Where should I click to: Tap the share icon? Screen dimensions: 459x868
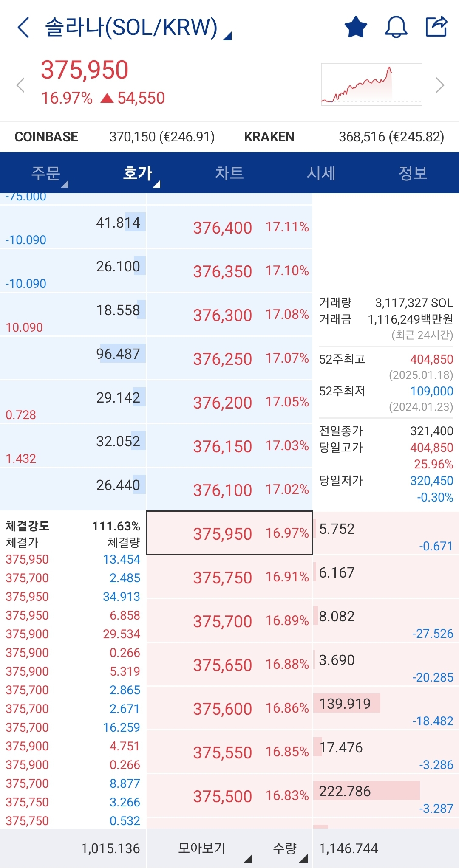pos(436,27)
